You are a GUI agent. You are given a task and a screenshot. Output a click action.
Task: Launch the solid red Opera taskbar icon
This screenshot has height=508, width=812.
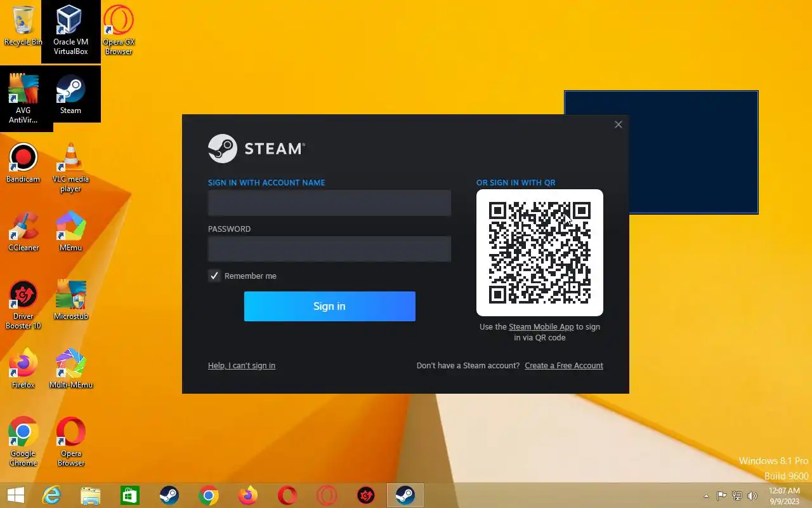287,495
